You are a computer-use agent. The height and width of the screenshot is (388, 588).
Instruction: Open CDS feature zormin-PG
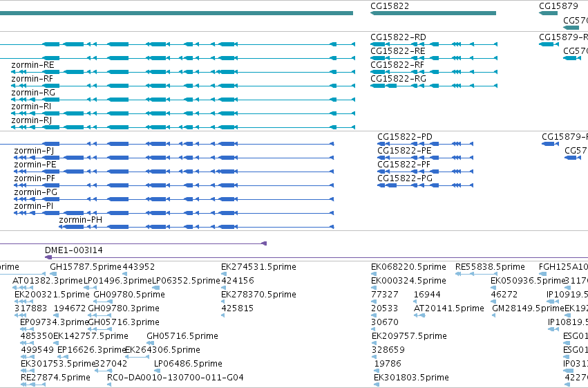36,192
